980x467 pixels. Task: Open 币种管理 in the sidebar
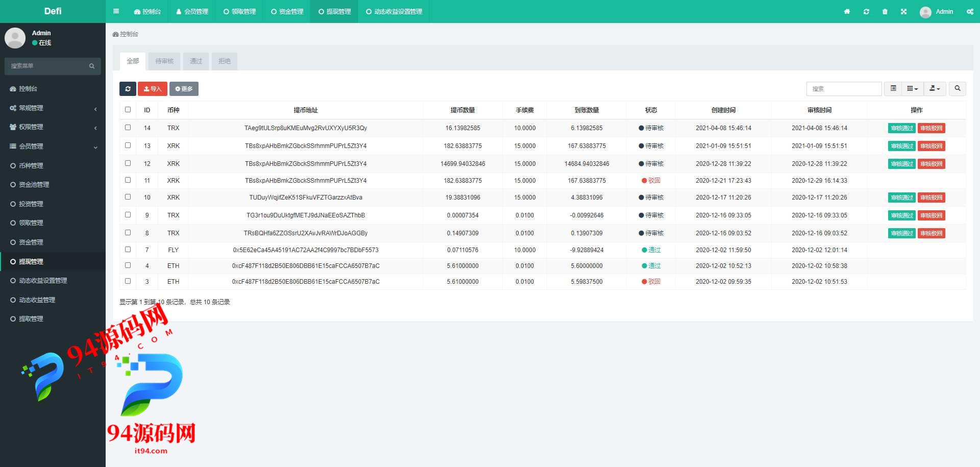[x=53, y=165]
